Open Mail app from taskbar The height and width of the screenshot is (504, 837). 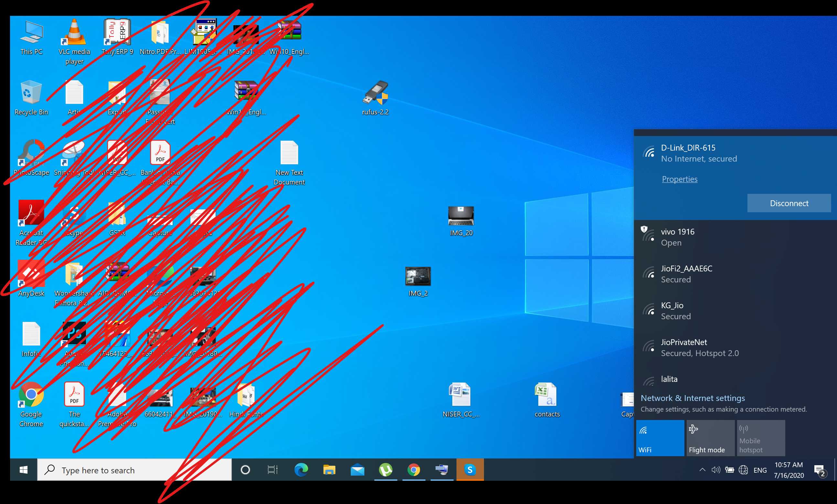click(357, 470)
